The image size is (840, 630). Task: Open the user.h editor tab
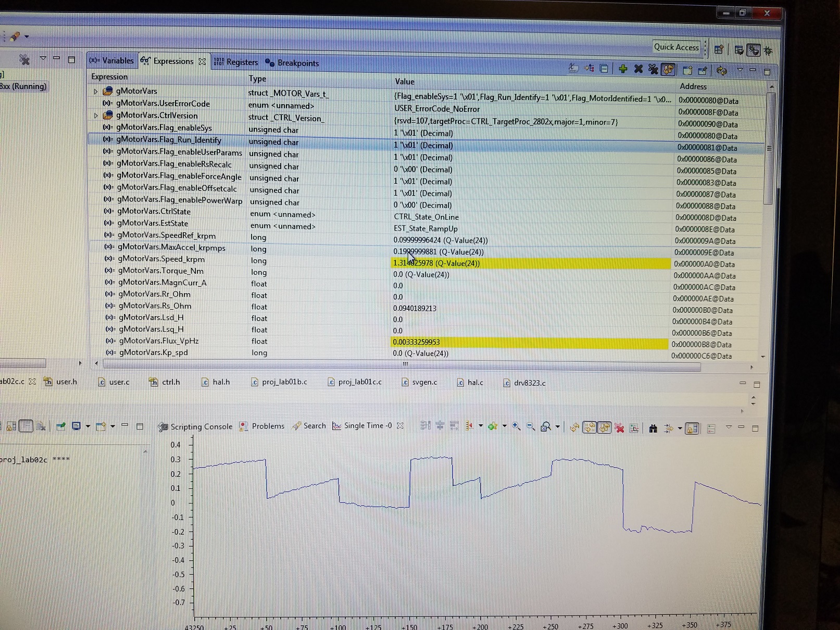[61, 382]
